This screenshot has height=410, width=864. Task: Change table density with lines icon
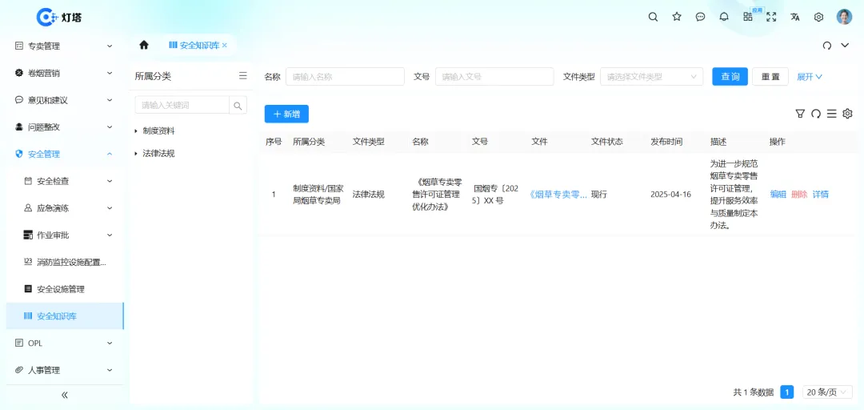click(831, 114)
